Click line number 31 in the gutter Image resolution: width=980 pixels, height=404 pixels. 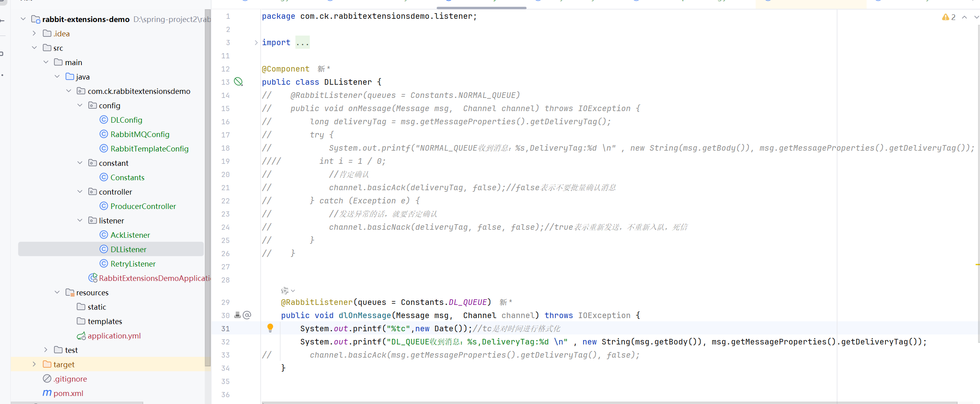(226, 328)
